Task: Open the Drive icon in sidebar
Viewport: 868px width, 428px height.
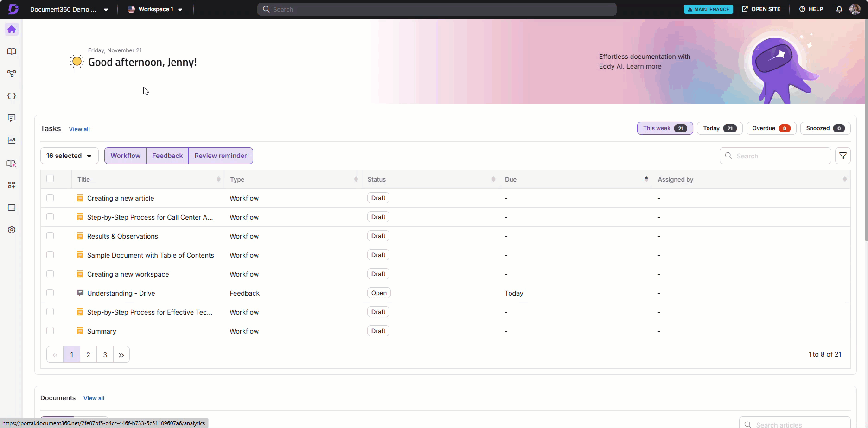Action: pos(12,208)
